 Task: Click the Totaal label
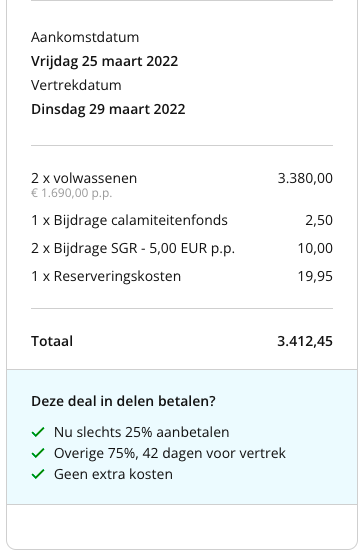(52, 341)
